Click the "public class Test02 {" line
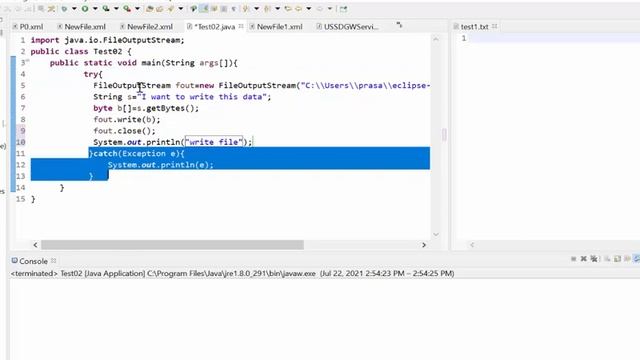Screen dimensions: 640x360 (81, 51)
